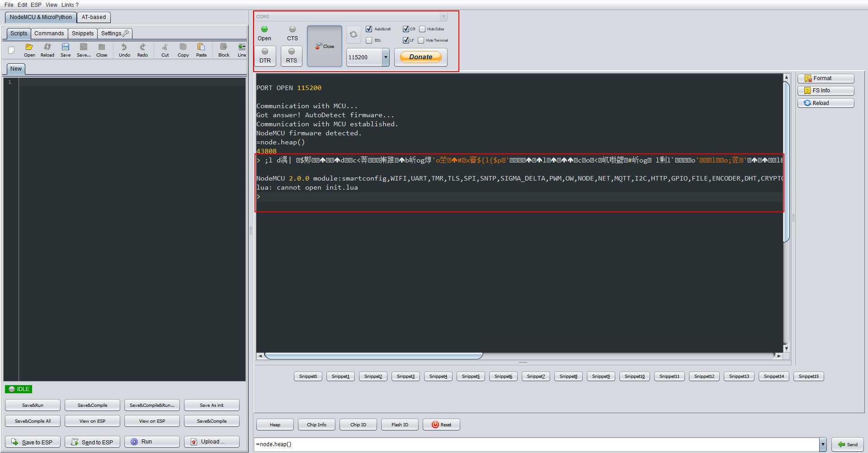
Task: Click the new blank file icon
Action: click(11, 50)
